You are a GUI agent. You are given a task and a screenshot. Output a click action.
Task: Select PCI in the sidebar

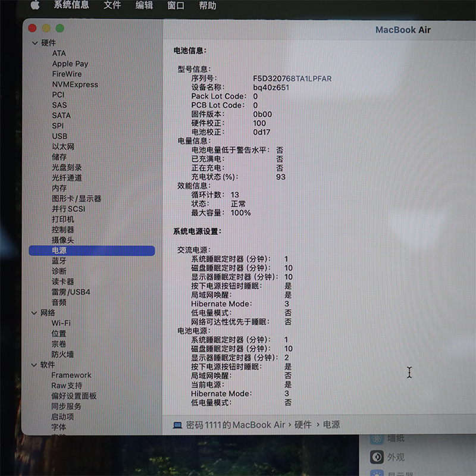(58, 95)
